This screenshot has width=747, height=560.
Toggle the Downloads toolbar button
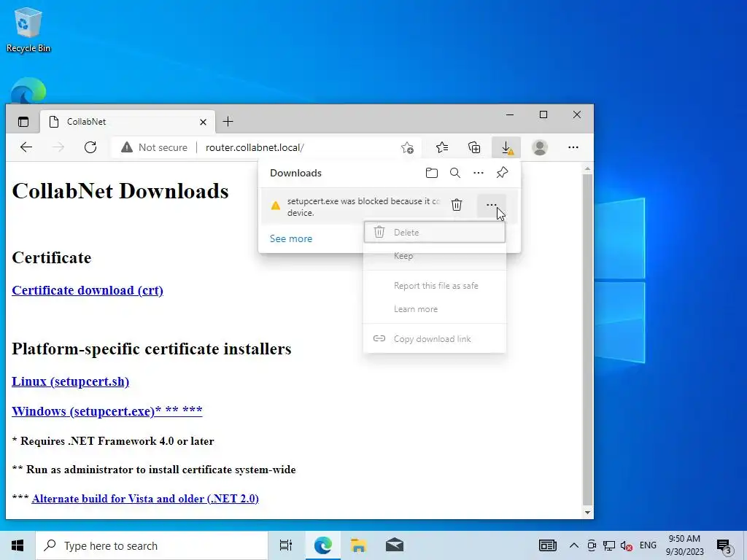click(x=506, y=147)
